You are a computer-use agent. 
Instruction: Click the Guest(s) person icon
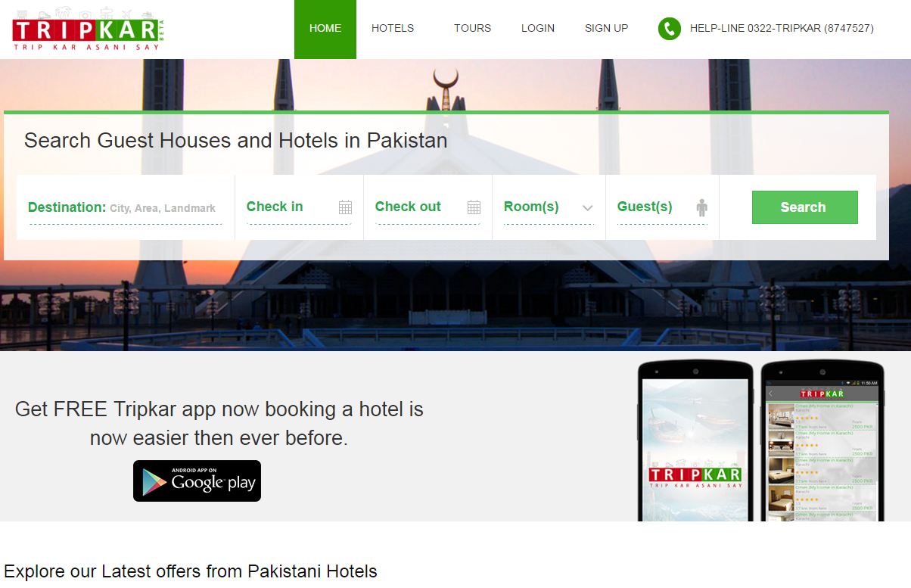pos(701,207)
